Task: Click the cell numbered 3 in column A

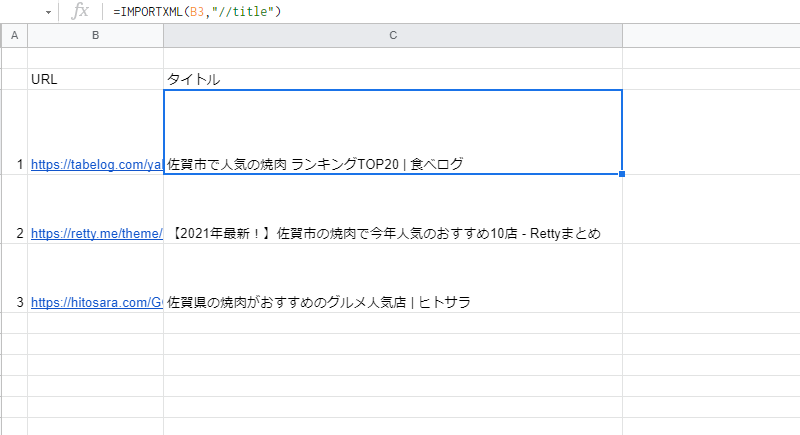Action: click(14, 278)
